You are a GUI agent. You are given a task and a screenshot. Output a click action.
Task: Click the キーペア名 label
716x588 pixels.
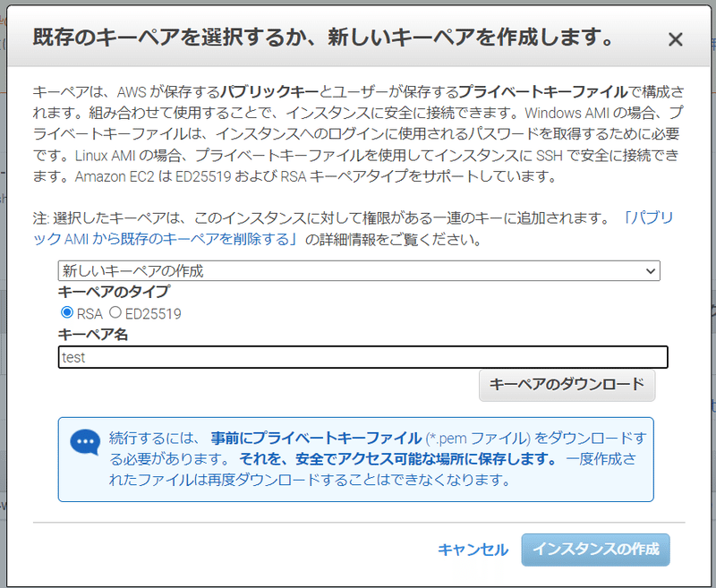click(x=93, y=335)
